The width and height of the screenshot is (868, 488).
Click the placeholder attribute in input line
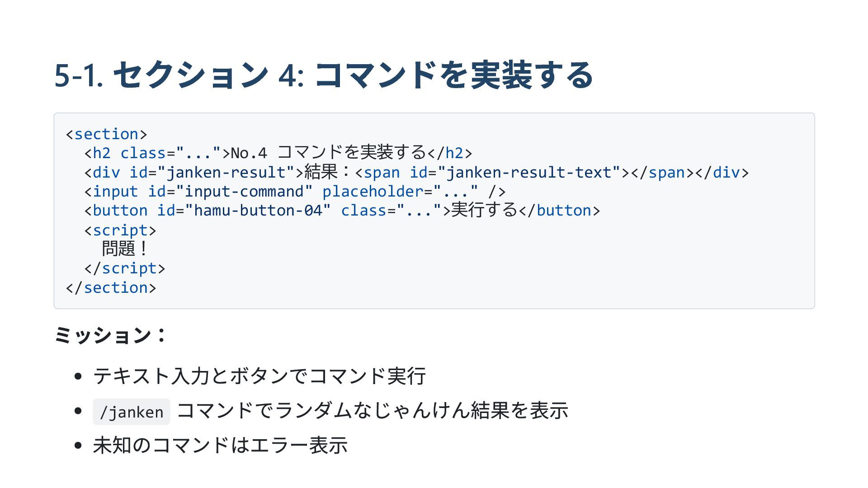point(373,192)
